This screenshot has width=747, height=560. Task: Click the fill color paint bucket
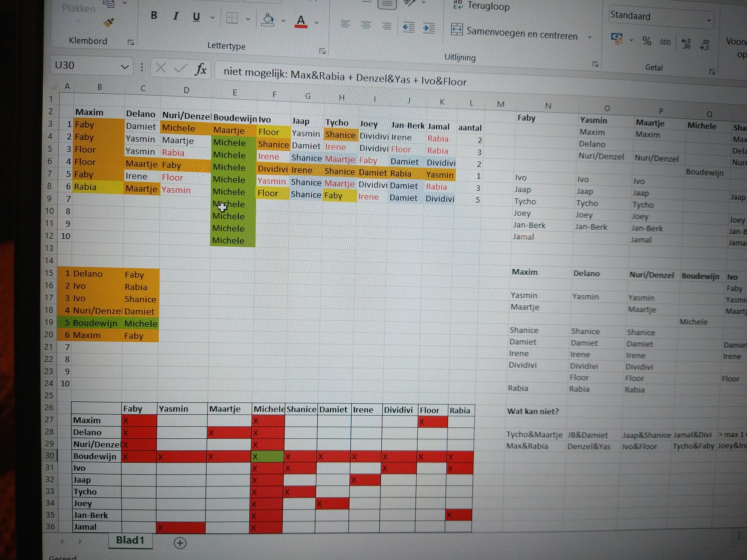268,19
